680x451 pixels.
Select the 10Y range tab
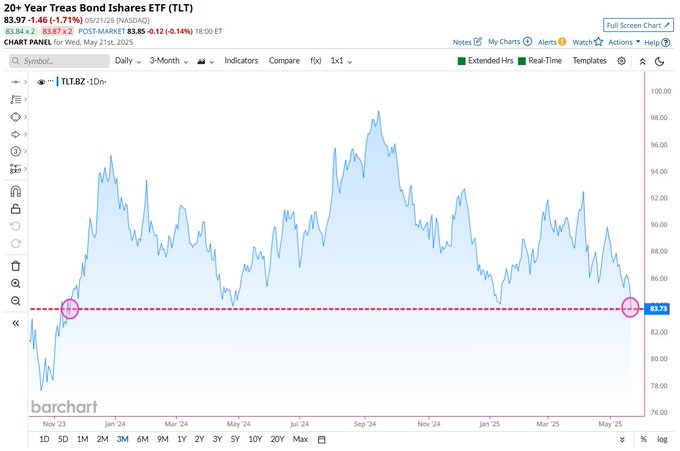click(255, 439)
